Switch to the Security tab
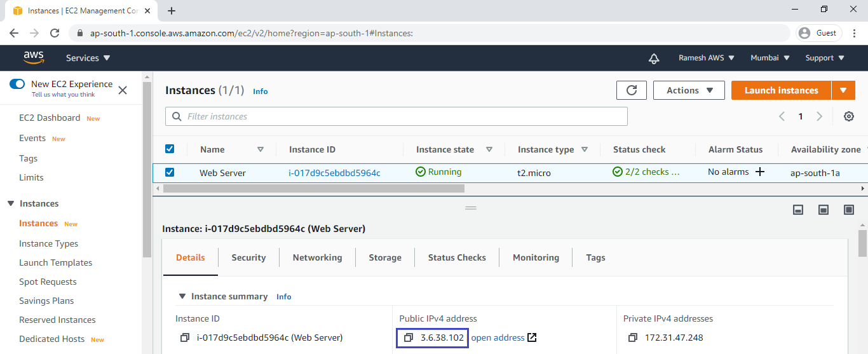This screenshot has height=354, width=868. tap(248, 257)
